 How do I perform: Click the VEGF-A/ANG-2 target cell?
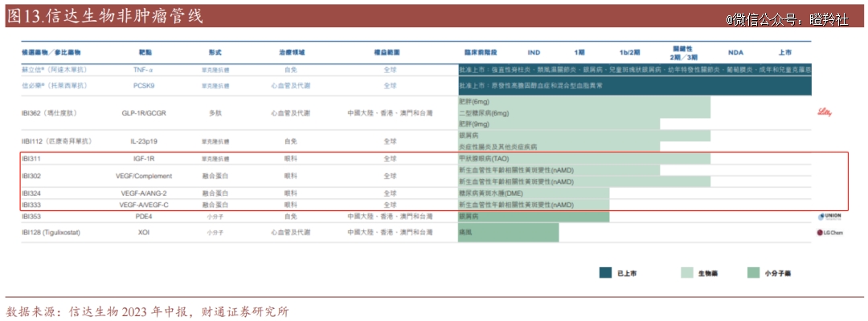pos(145,193)
